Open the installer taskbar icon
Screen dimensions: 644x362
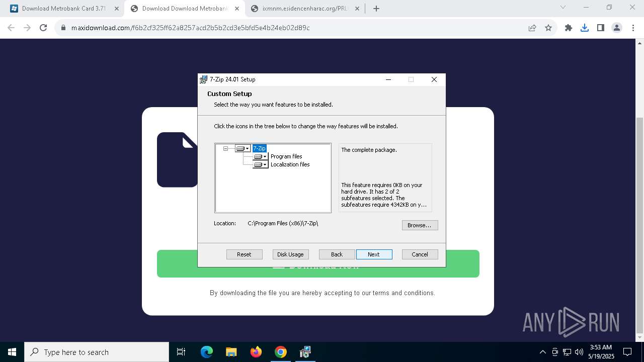(305, 352)
